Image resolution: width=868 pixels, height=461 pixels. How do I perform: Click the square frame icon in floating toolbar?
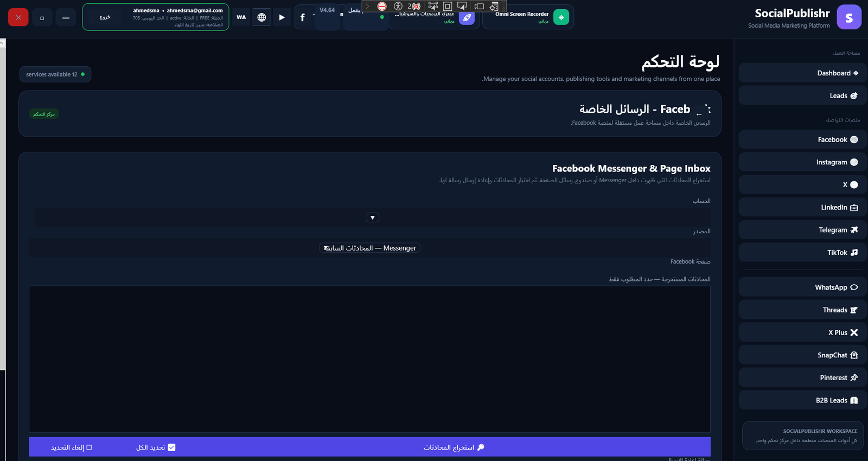(448, 6)
